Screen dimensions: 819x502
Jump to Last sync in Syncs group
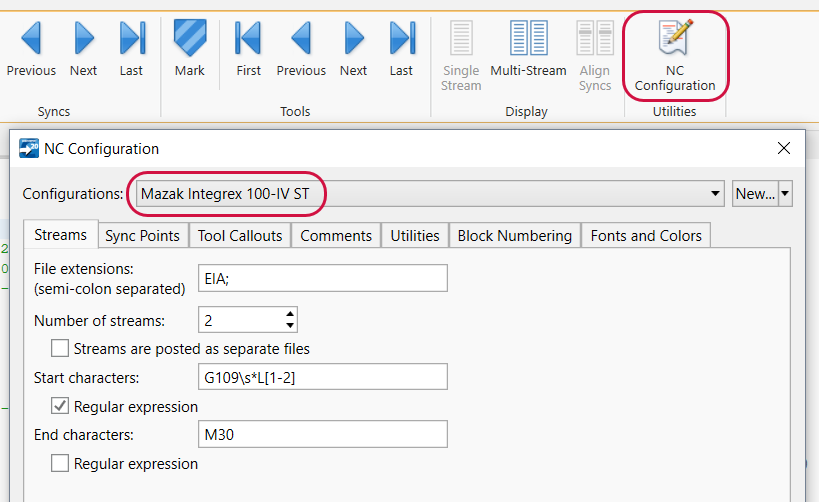click(x=131, y=49)
